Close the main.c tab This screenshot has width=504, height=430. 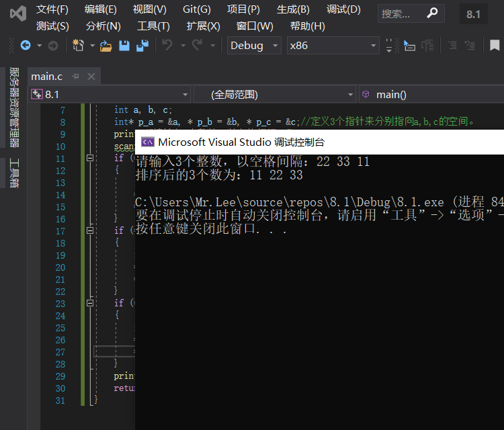click(91, 77)
